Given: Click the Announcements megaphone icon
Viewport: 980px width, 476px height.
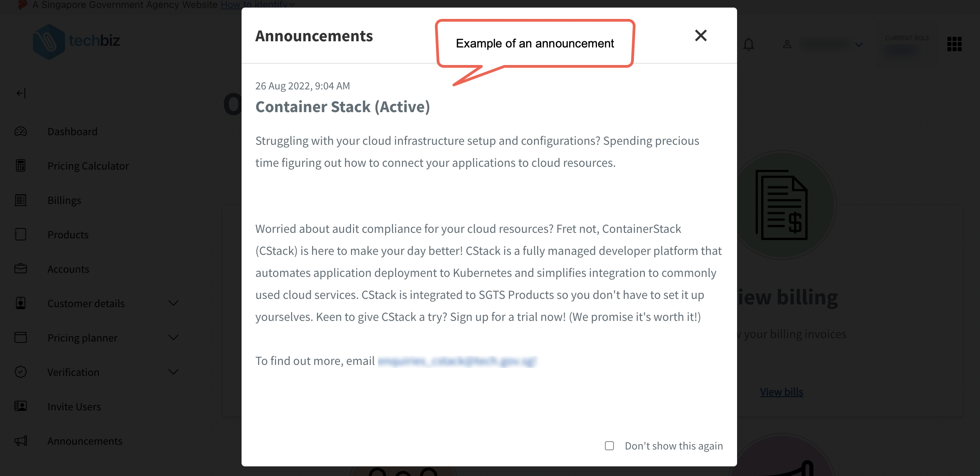Looking at the screenshot, I should coord(21,441).
